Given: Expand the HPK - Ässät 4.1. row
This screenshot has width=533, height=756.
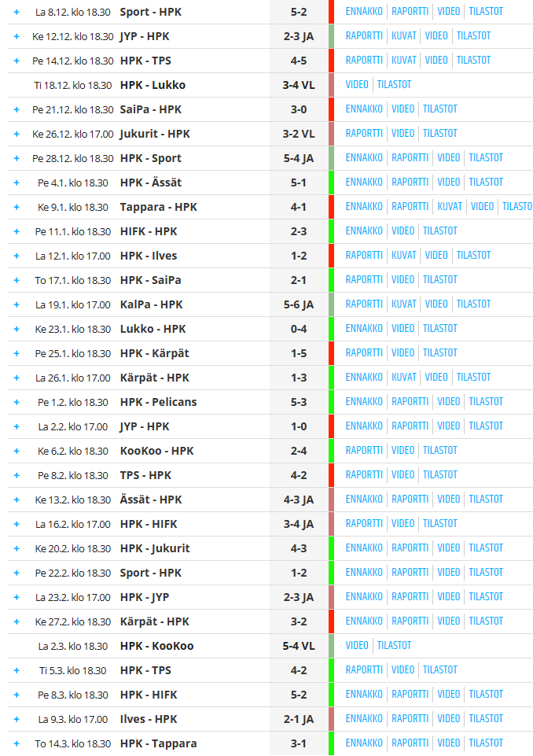Looking at the screenshot, I should [x=17, y=183].
